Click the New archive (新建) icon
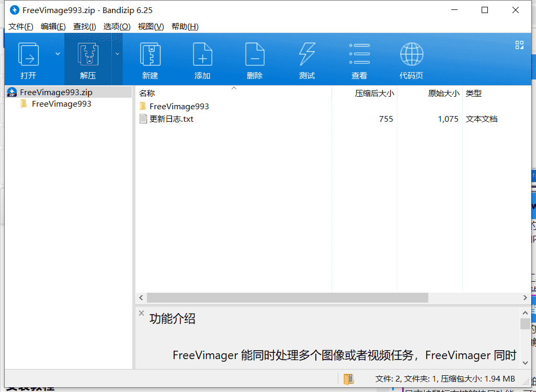Screen dimensions: 536x392 (150, 55)
